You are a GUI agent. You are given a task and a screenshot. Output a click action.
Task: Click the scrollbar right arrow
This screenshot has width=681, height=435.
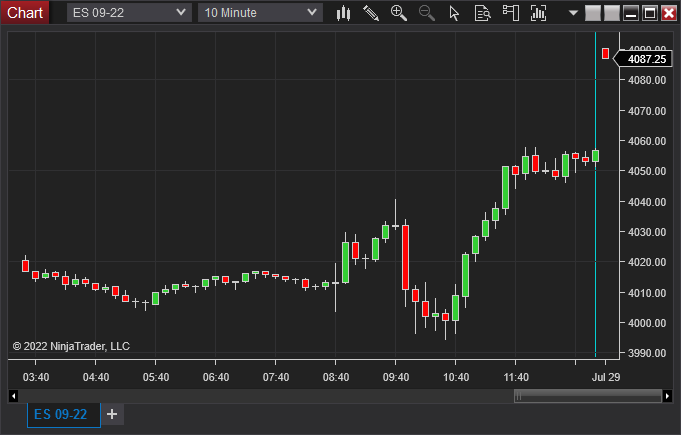[668, 396]
